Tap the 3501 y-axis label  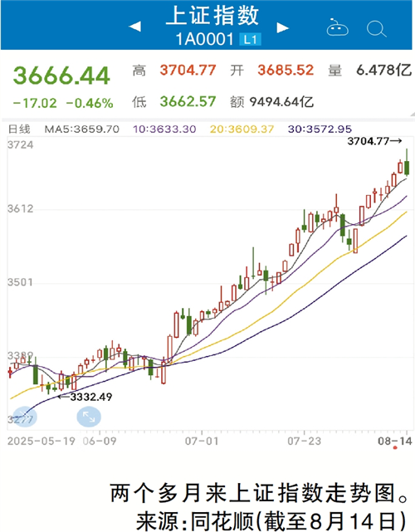21,282
